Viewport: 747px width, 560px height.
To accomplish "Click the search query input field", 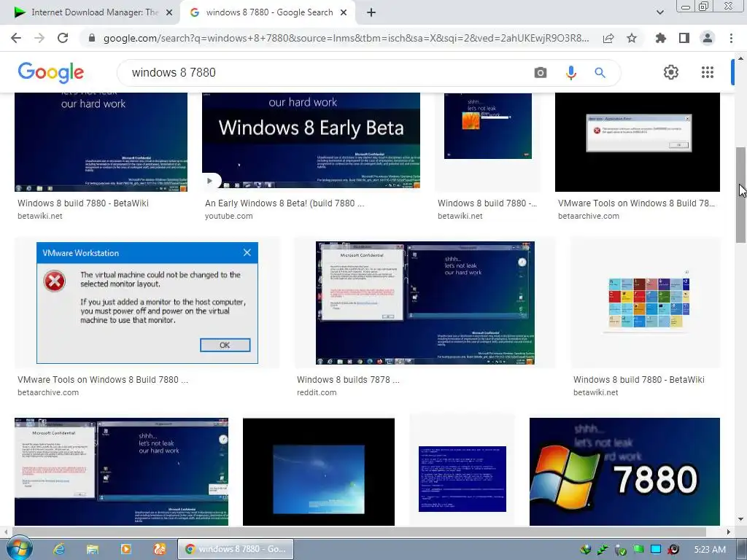I will (329, 72).
